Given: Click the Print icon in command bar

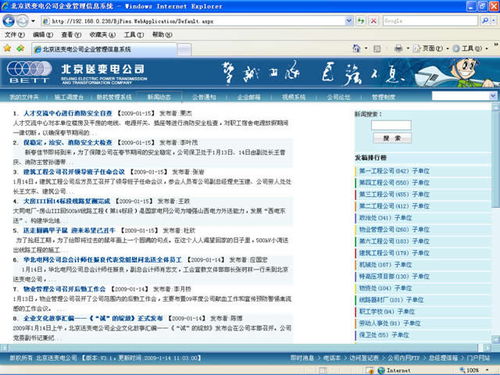Looking at the screenshot, I should (x=398, y=49).
